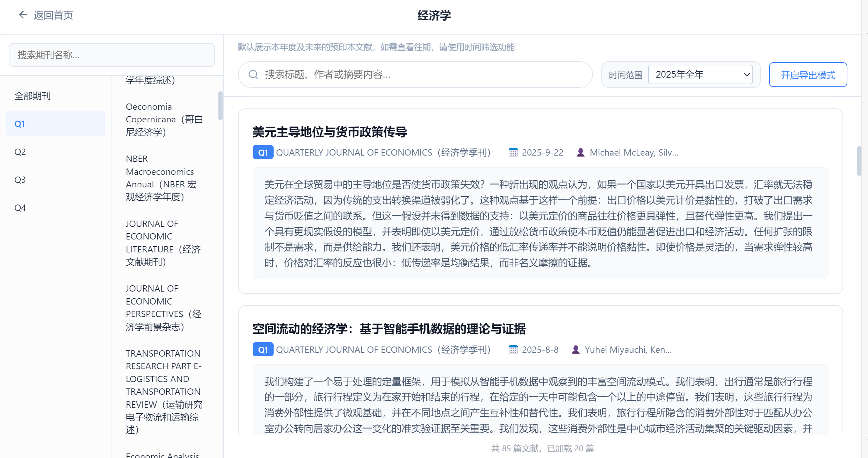Choose Oeconomia Copernicana journal

coord(164,119)
